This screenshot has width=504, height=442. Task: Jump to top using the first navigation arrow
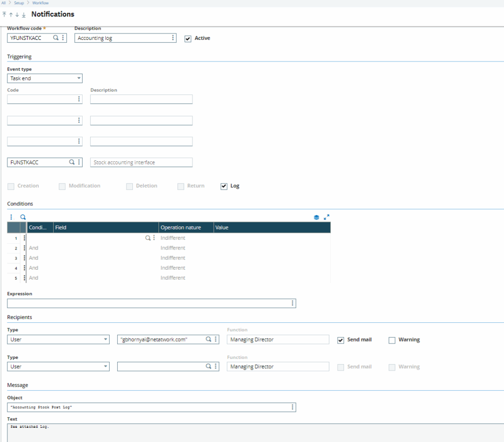point(4,14)
